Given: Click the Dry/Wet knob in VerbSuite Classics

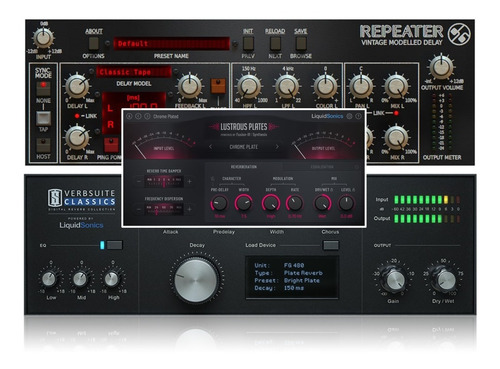Looking at the screenshot, I should pos(445,280).
